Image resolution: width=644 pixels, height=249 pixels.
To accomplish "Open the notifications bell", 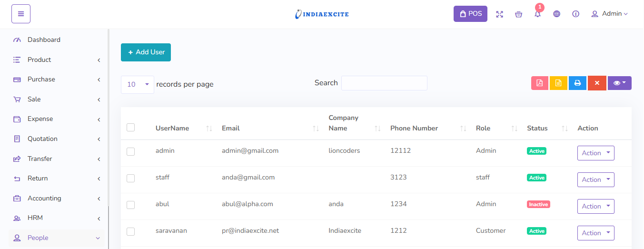I will point(537,14).
